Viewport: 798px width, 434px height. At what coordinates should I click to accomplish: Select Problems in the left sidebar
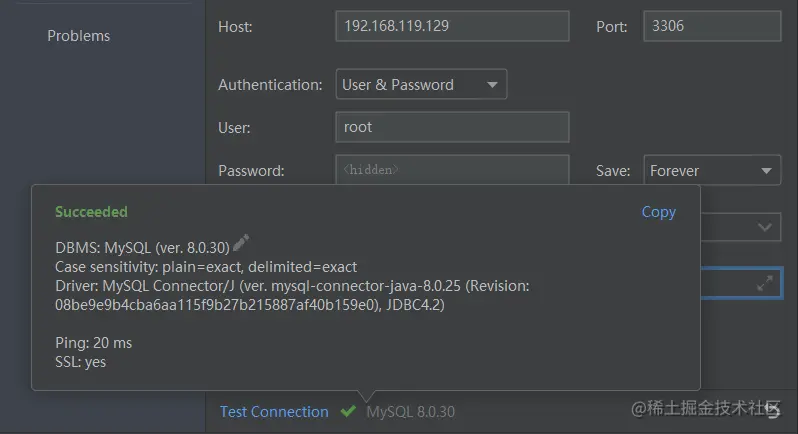(x=79, y=36)
